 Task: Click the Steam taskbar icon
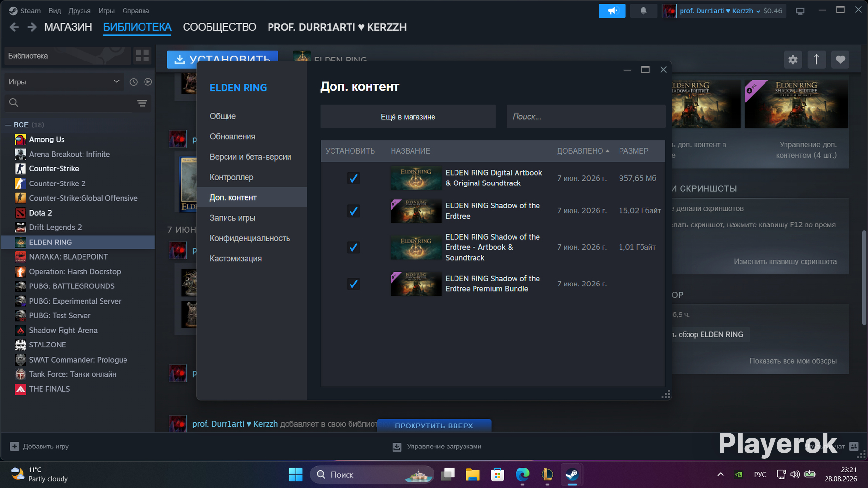tap(572, 474)
